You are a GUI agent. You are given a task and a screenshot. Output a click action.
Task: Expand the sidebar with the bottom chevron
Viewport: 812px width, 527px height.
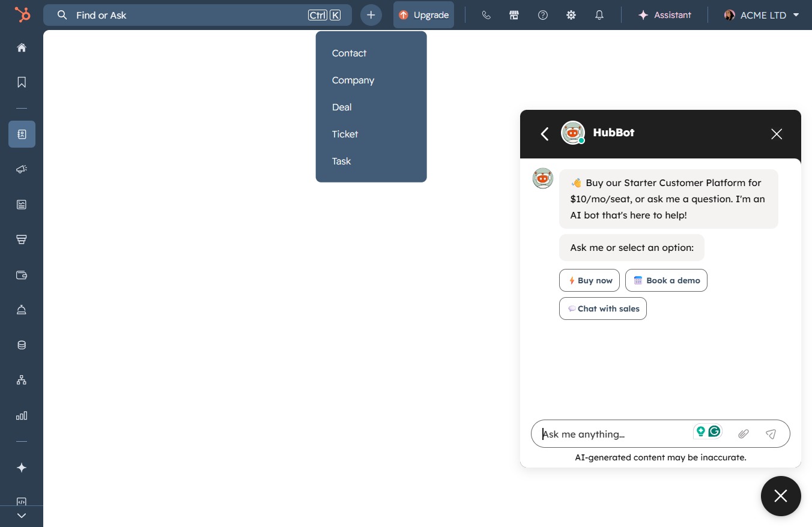22,516
